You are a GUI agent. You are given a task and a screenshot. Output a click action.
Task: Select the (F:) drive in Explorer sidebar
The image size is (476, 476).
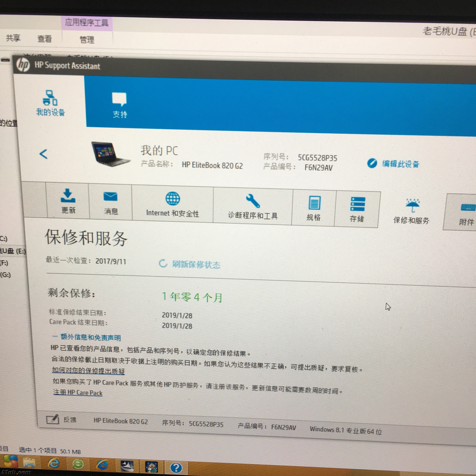point(4,263)
